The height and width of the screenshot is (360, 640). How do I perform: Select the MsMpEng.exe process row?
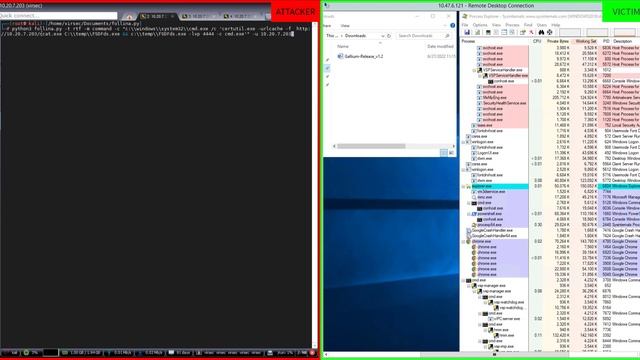(550, 98)
